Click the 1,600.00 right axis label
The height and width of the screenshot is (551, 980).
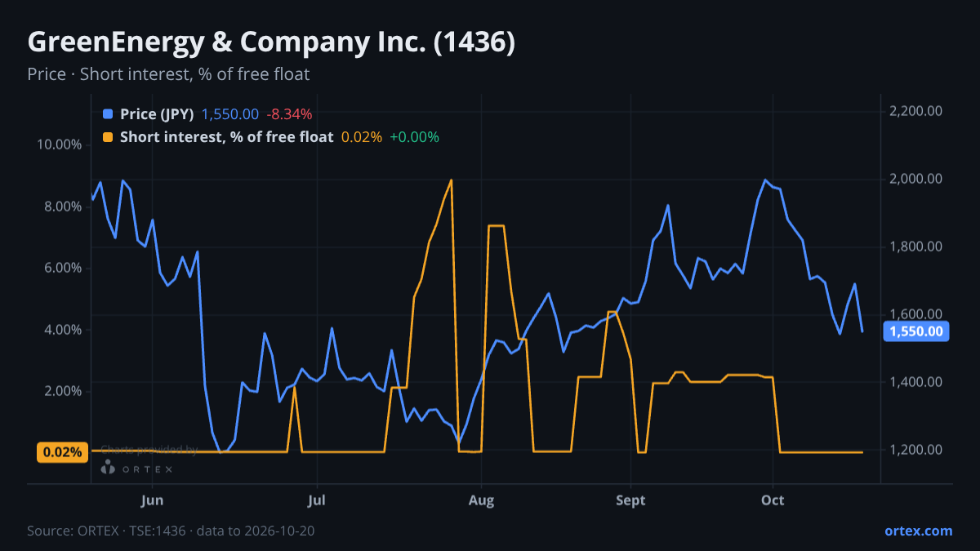click(x=915, y=314)
